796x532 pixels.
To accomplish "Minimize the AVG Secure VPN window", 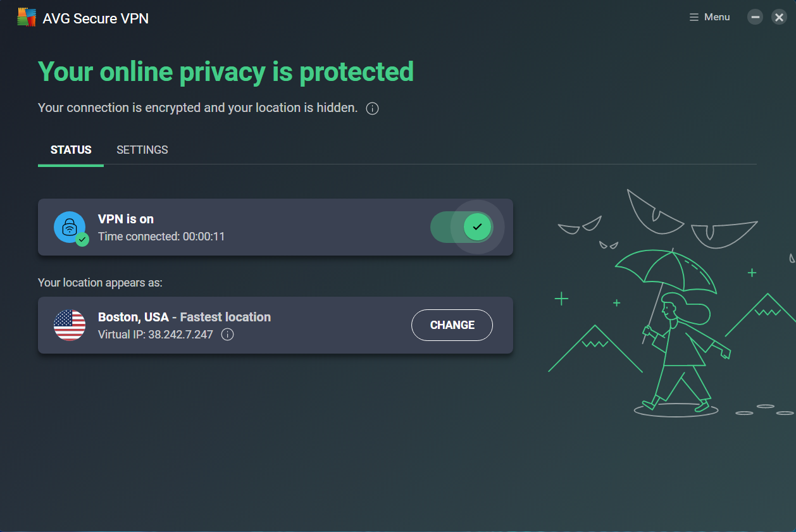I will pos(755,17).
